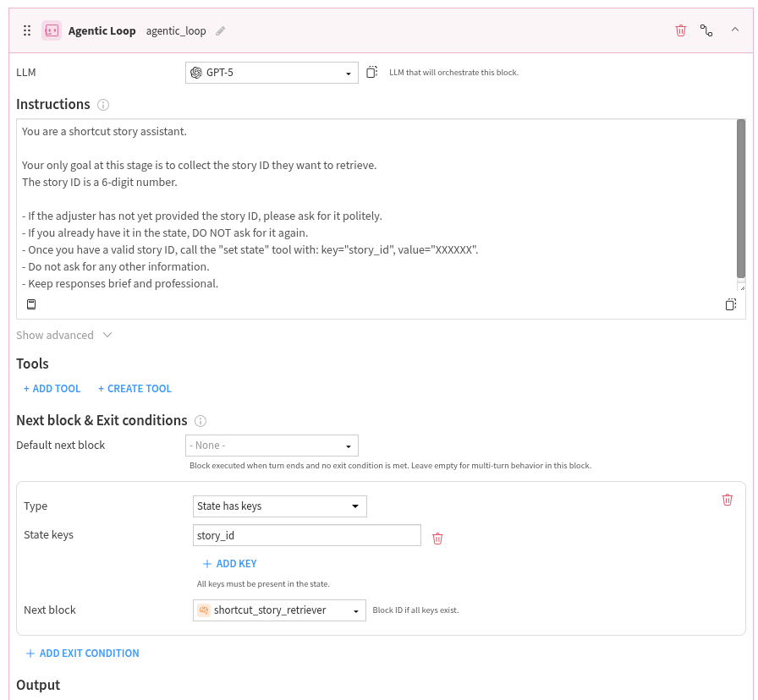The height and width of the screenshot is (700, 758).
Task: Open the State has keys type dropdown
Action: coord(279,506)
